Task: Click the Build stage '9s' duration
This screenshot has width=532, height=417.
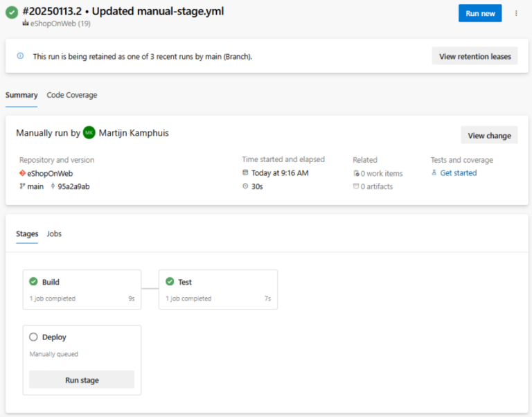Action: coord(132,299)
